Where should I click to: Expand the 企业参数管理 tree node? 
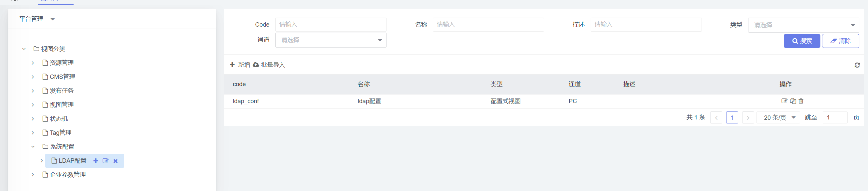tap(33, 175)
